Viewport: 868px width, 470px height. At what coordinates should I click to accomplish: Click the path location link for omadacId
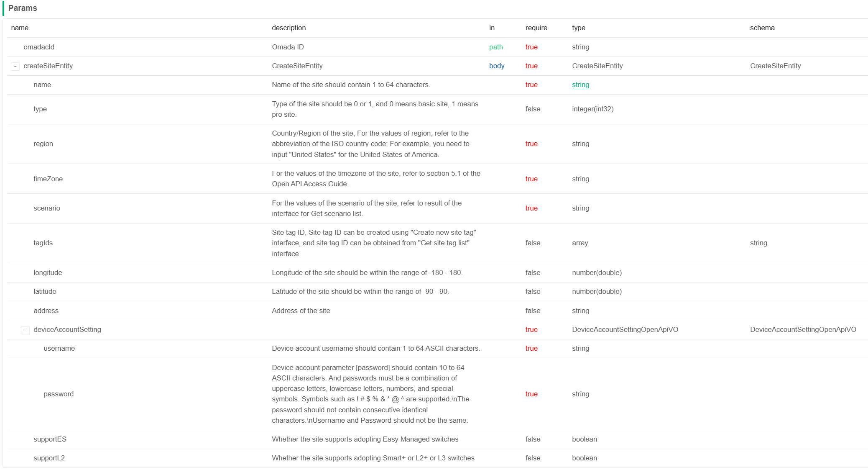pos(496,47)
